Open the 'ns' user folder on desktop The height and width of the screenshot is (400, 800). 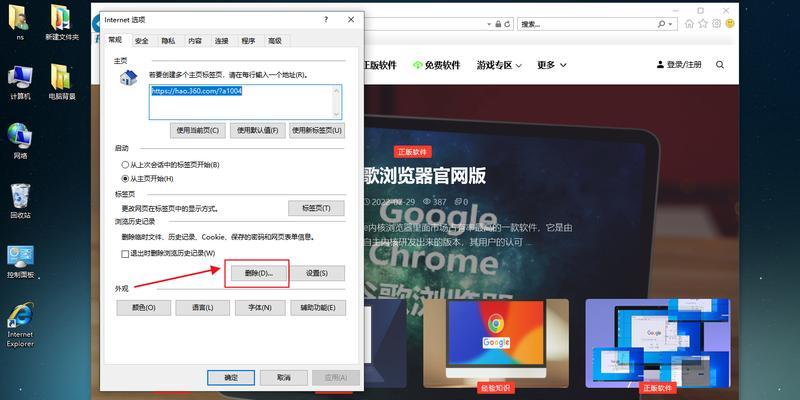[19, 21]
